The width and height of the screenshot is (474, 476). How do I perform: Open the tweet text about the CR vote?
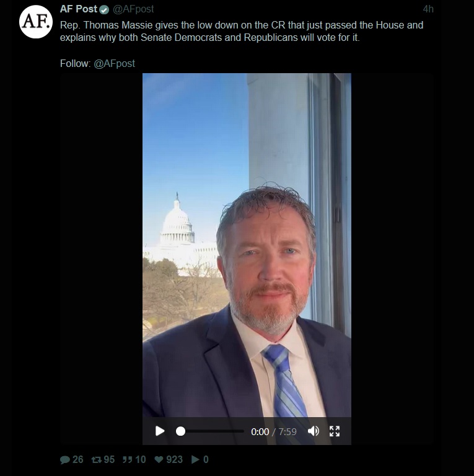(242, 31)
